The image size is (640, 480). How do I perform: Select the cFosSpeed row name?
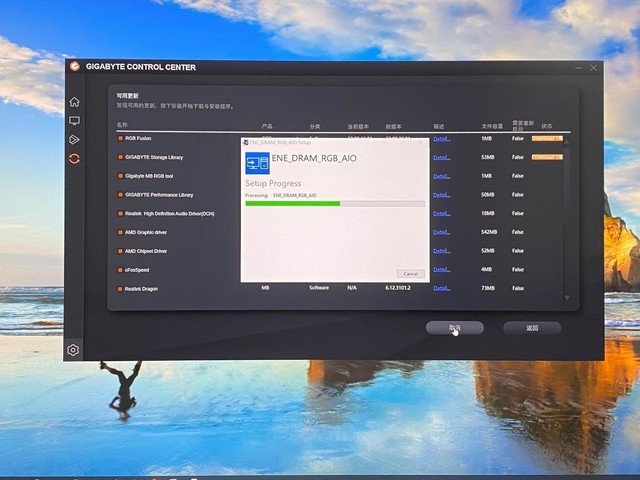click(x=137, y=270)
